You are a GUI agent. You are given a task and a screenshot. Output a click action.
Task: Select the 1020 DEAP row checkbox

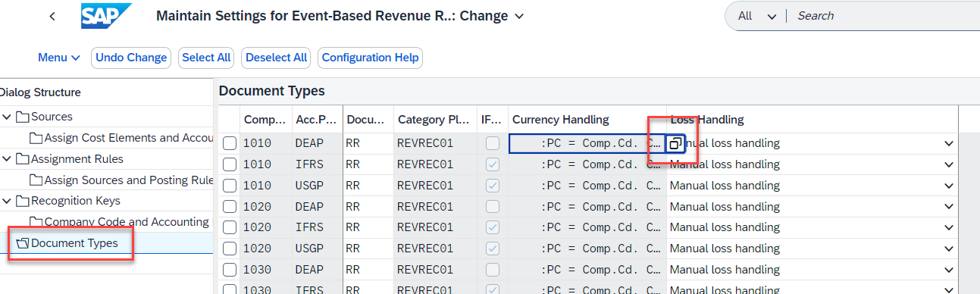(230, 207)
